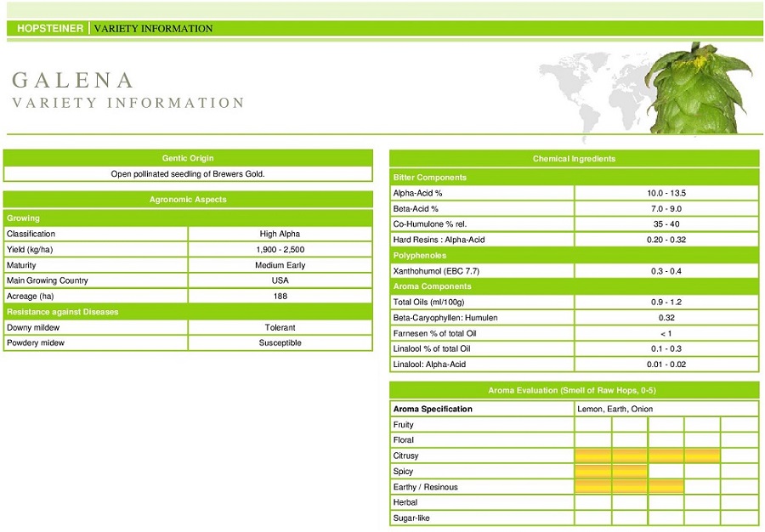The height and width of the screenshot is (532, 765).
Task: Select the Gentic Origin section header
Action: click(x=188, y=158)
